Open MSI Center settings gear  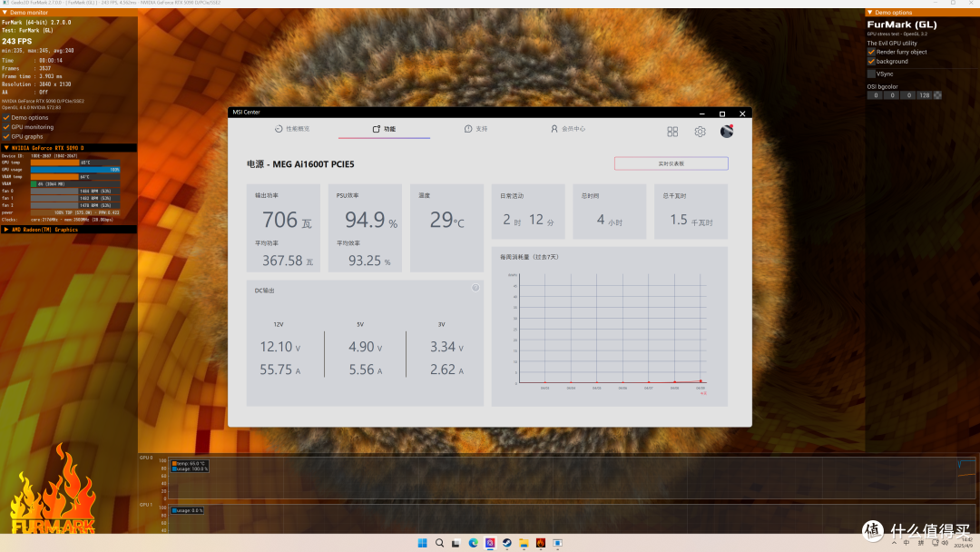pyautogui.click(x=700, y=132)
